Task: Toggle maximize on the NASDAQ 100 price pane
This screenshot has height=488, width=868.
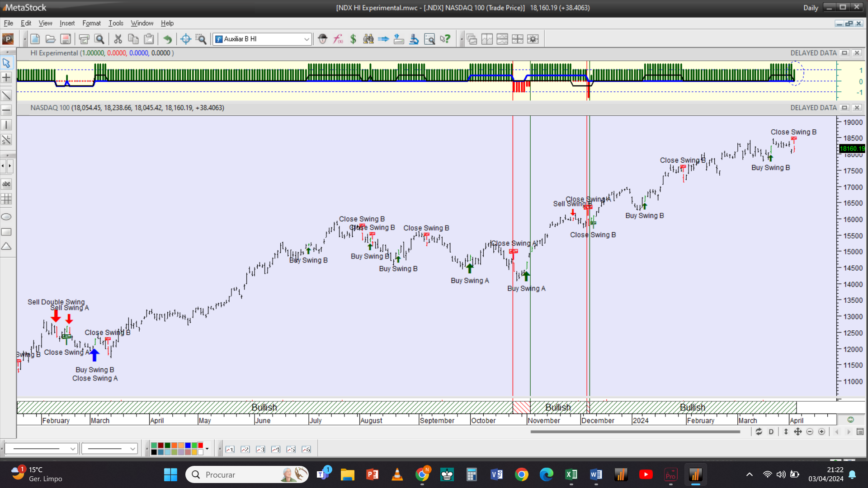Action: point(844,108)
